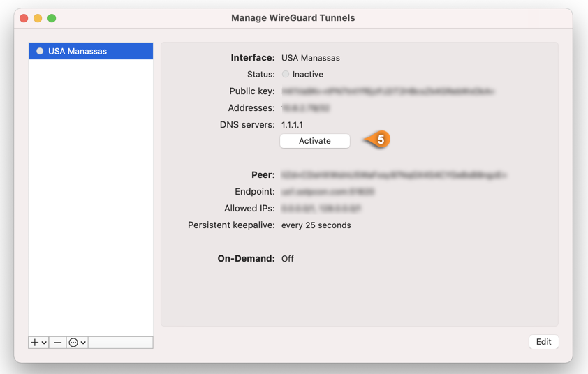Click the 'Inactive' status text
This screenshot has width=588, height=374.
click(308, 74)
